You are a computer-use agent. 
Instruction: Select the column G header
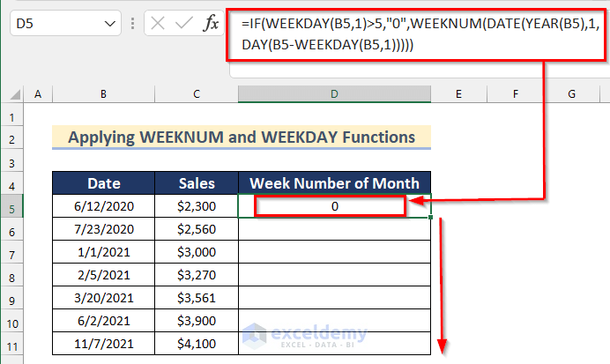(x=570, y=94)
